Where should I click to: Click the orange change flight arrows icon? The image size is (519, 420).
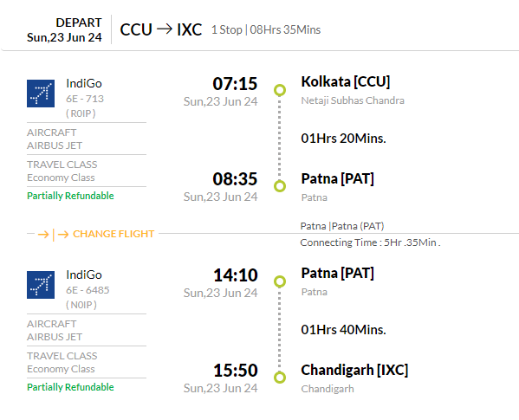54,235
